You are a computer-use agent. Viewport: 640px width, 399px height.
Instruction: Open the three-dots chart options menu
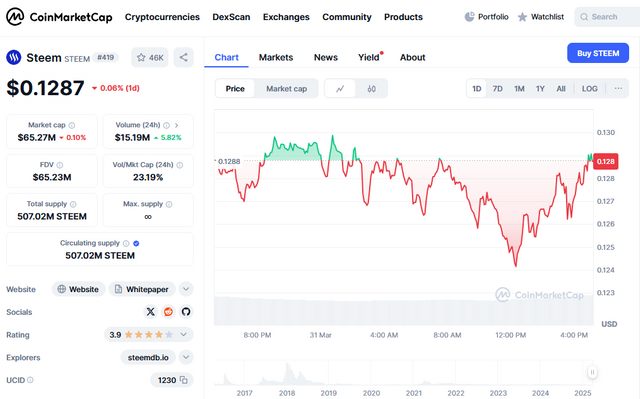point(618,89)
